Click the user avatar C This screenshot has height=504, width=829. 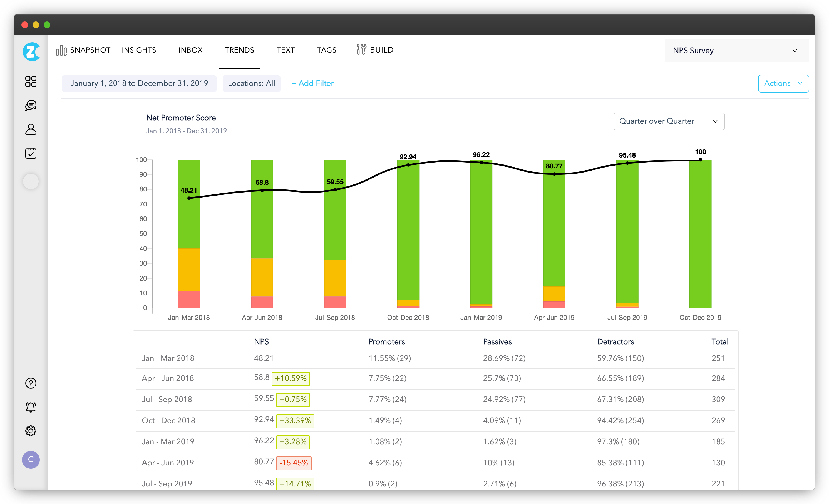coord(31,460)
